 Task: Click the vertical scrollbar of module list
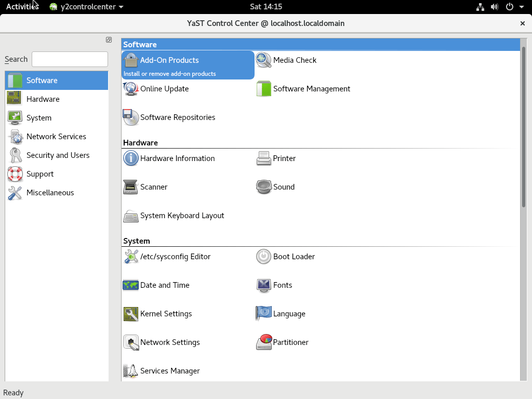click(524, 127)
